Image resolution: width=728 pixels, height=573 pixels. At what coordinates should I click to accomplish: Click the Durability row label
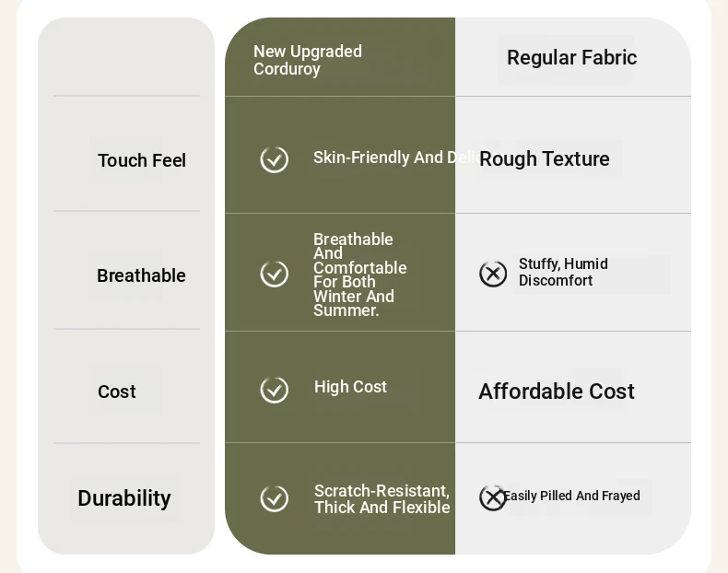pos(124,498)
